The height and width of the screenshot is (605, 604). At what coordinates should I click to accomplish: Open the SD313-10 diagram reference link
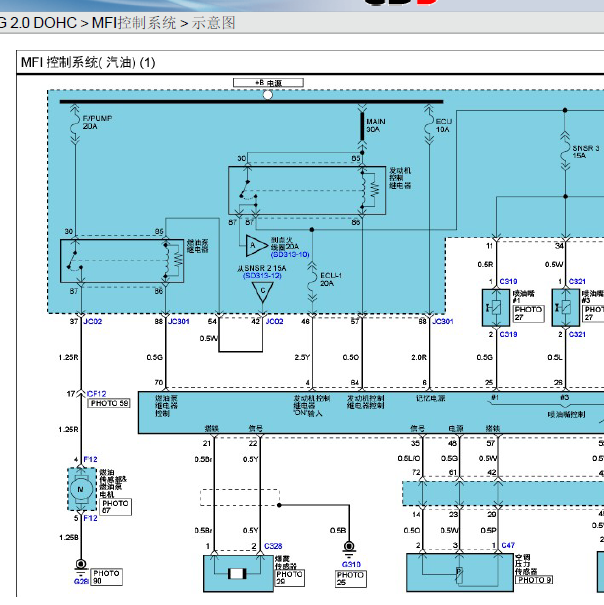pyautogui.click(x=290, y=255)
